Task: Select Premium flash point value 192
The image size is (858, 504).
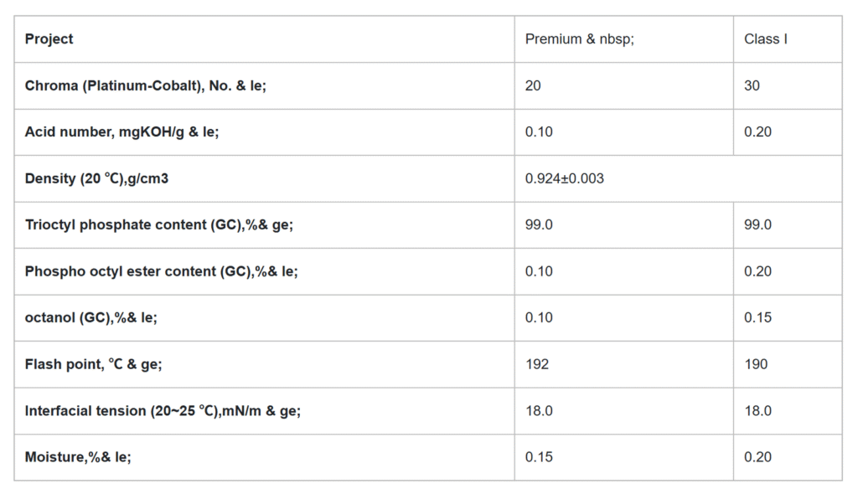Action: tap(537, 364)
